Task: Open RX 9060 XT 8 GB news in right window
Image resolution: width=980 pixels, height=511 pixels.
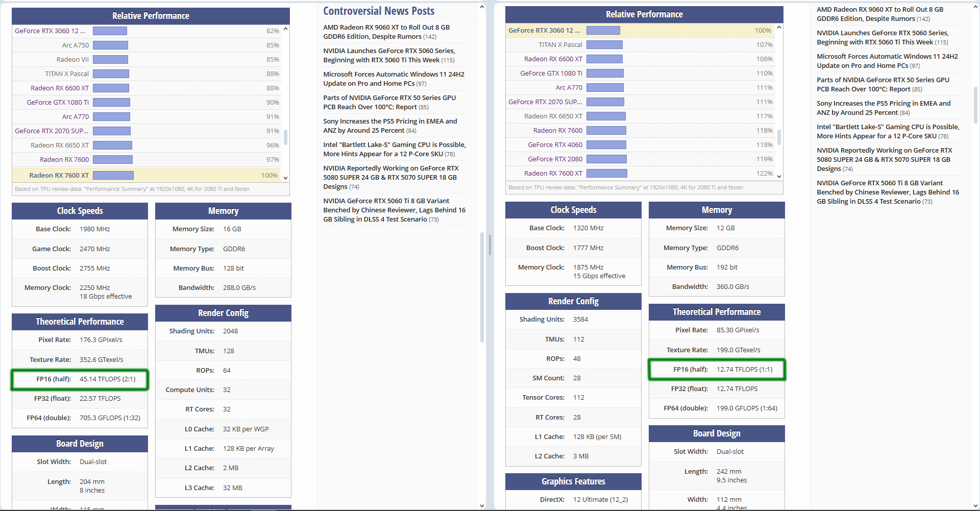Action: pyautogui.click(x=880, y=14)
